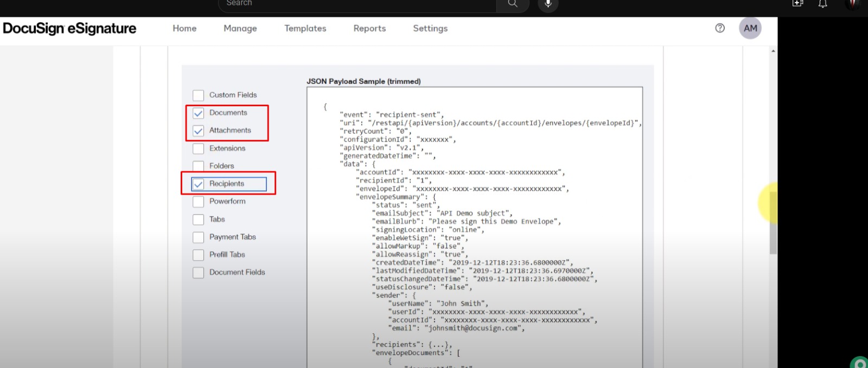The width and height of the screenshot is (868, 368).
Task: Uncheck the Recipients checkbox
Action: (x=199, y=184)
